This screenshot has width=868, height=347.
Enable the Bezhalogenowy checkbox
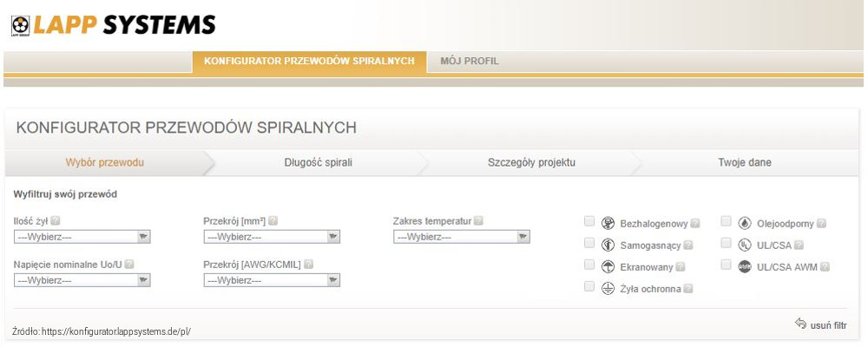[x=589, y=221]
